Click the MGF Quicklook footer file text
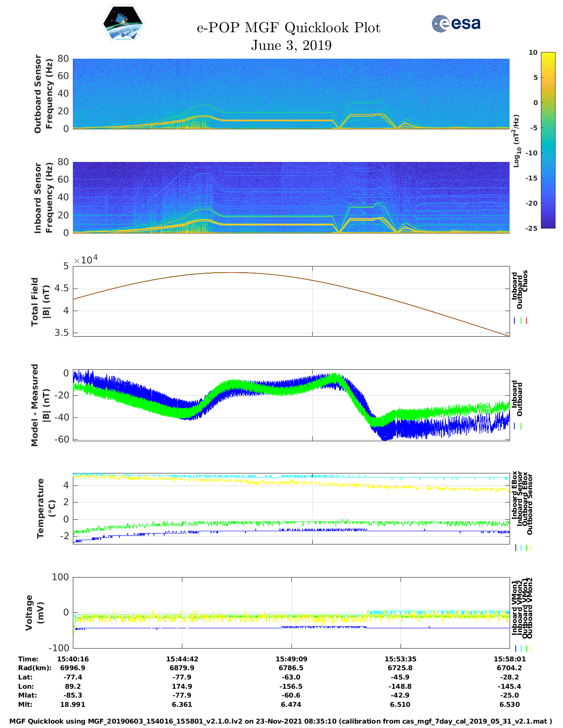563x728 pixels. click(281, 721)
